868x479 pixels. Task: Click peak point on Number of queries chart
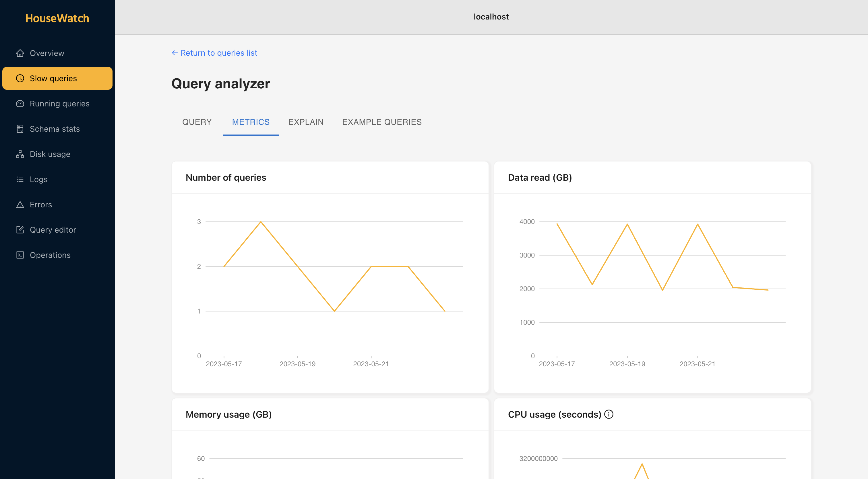(x=261, y=222)
